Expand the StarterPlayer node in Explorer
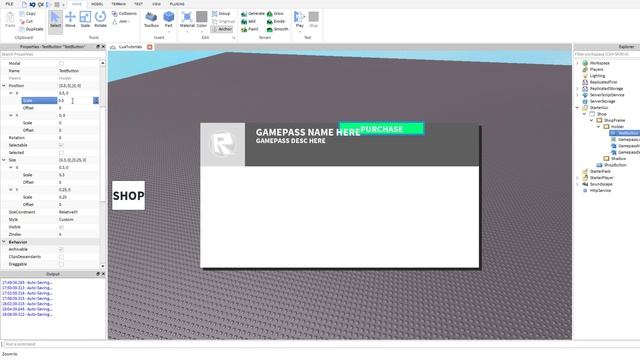Viewport: 640px width, 360px height. click(x=578, y=178)
